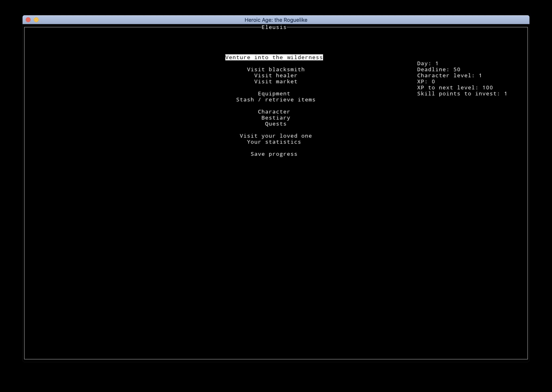
Task: Select Venture into the wilderness
Action: coord(274,57)
